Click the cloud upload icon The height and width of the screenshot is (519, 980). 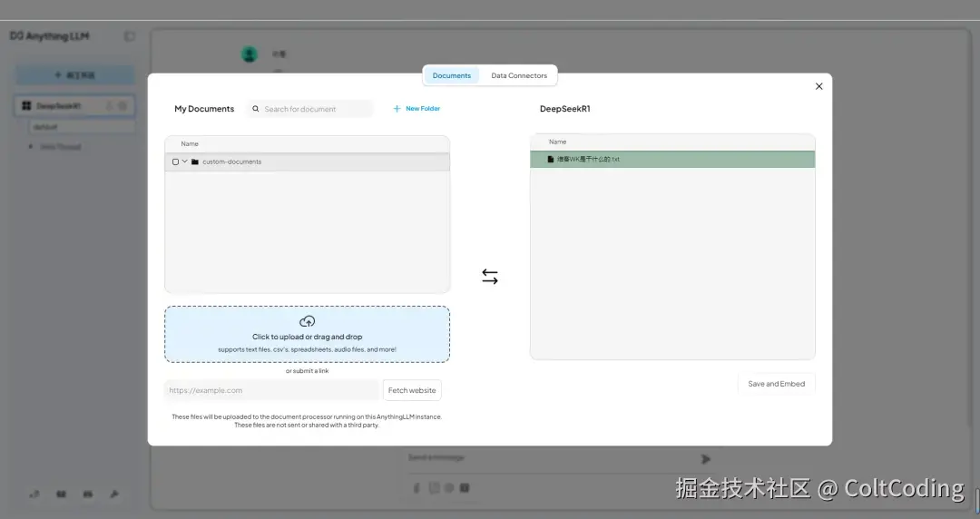(307, 321)
